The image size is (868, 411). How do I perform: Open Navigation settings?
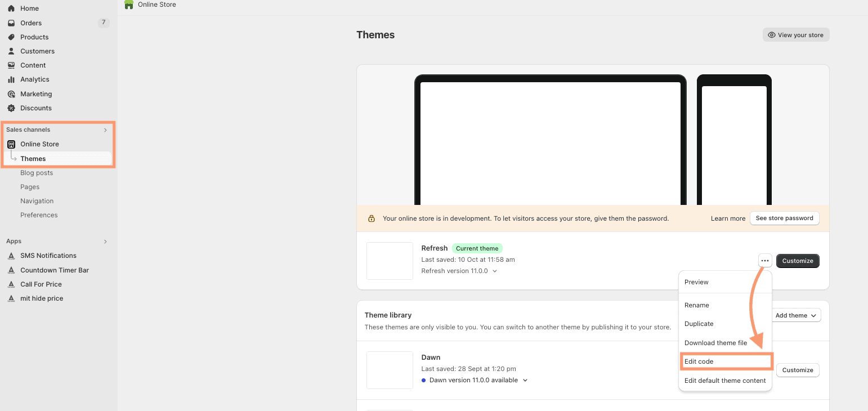37,201
